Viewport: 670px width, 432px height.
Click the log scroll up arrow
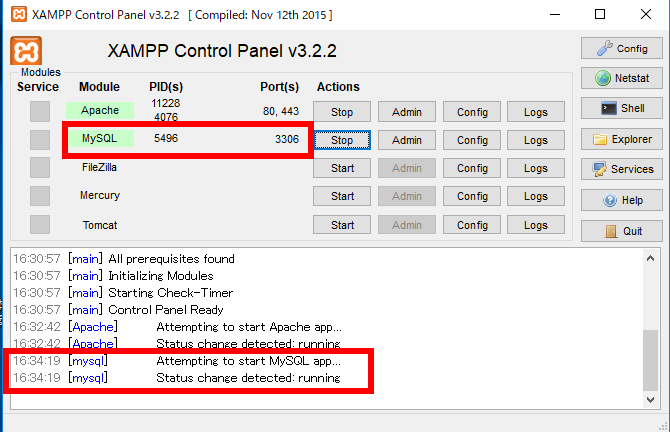coord(650,258)
